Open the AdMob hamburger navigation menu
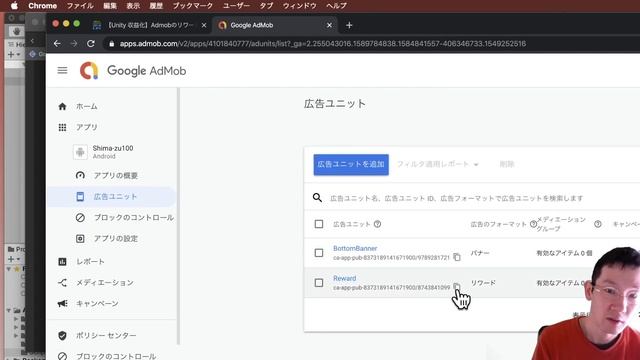The image size is (640, 360). (62, 71)
